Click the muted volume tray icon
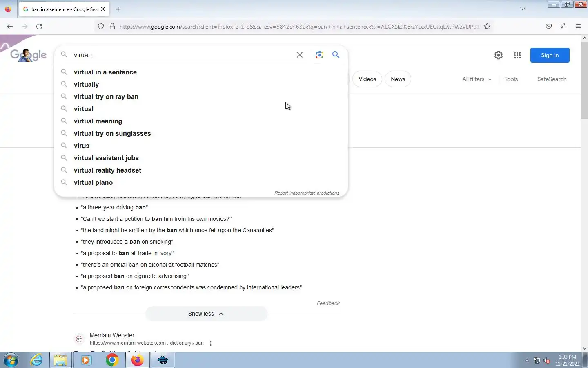Screen dimensions: 588x368 tap(547, 360)
